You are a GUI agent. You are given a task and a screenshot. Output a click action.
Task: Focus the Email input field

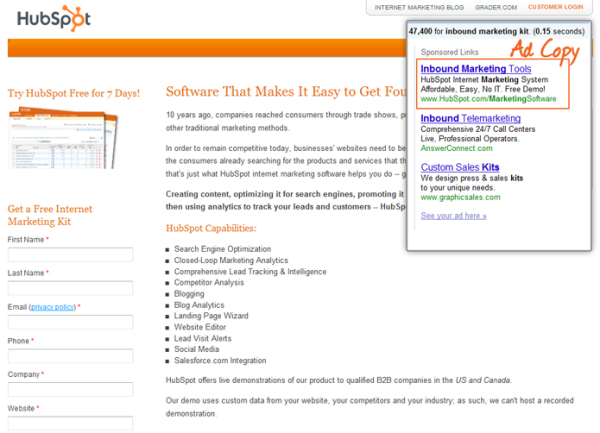coord(70,322)
